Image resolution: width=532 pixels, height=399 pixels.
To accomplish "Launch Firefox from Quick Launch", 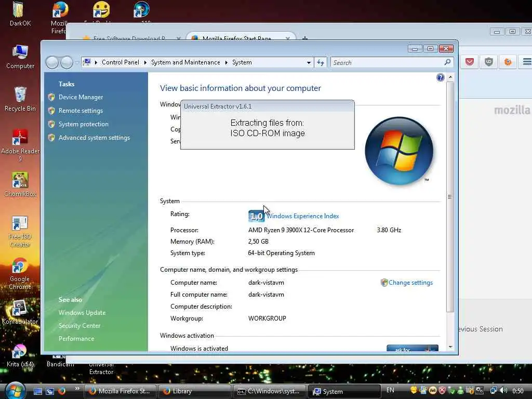I will [62, 391].
